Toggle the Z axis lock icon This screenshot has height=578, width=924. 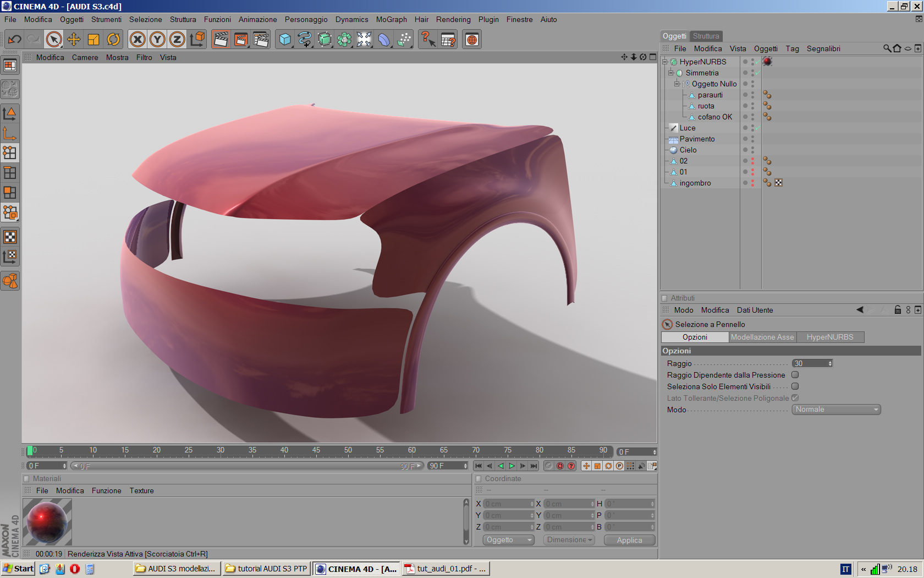coord(177,39)
